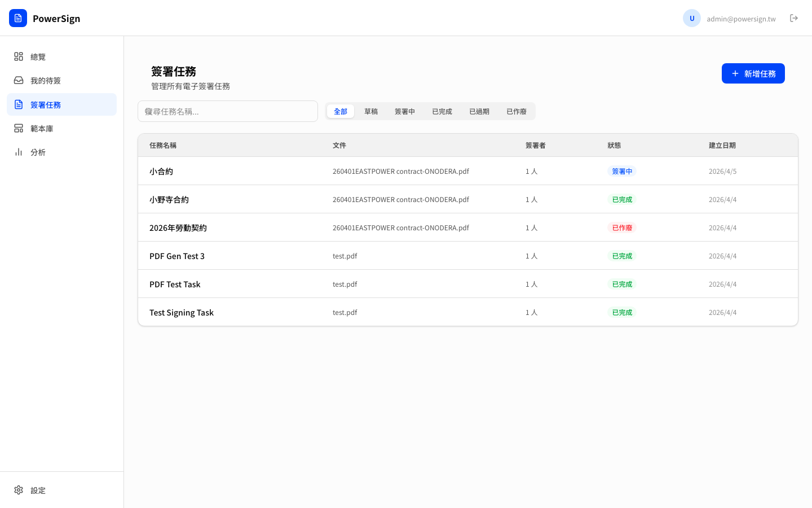Image resolution: width=812 pixels, height=508 pixels.
Task: Click the 範本庫 template library icon
Action: [19, 128]
